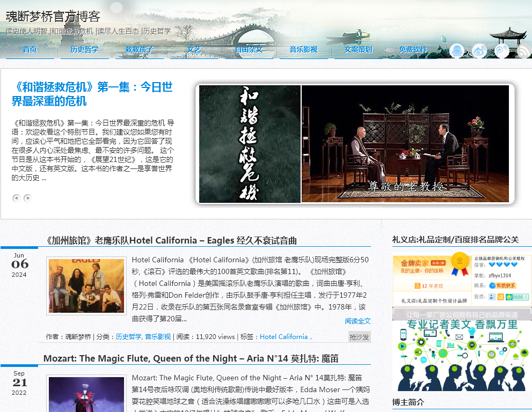Open 音乐影视 navigation tab
Viewport: 532px width, 412px height.
pos(303,49)
